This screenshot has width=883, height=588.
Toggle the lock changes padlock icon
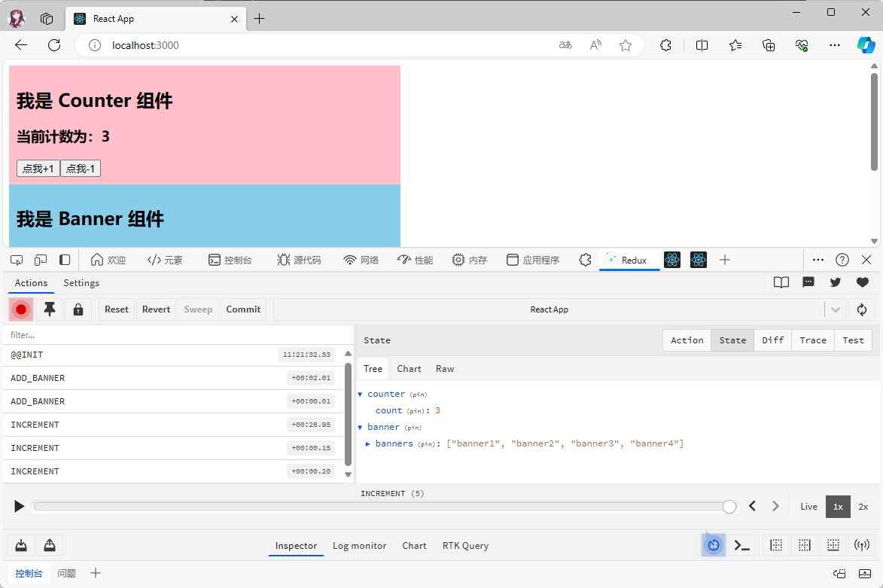(x=78, y=309)
